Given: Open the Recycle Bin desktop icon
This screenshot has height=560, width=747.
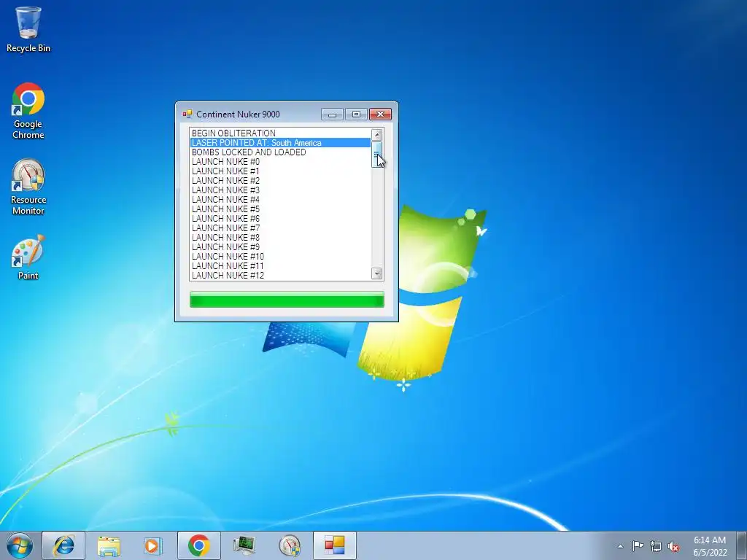Looking at the screenshot, I should (x=28, y=28).
